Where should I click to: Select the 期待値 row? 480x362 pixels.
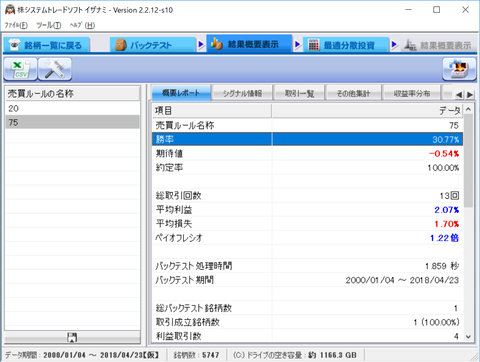coord(308,153)
